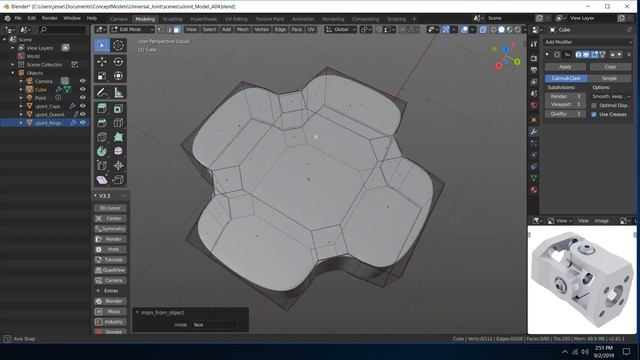
Task: Select the Knife tool
Action: point(102,137)
